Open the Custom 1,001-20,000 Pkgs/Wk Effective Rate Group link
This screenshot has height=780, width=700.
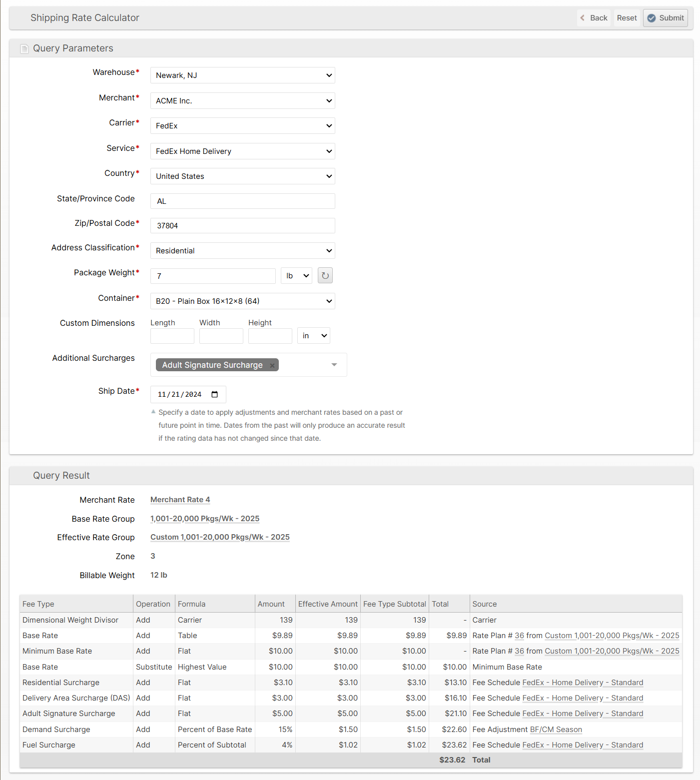pos(220,537)
